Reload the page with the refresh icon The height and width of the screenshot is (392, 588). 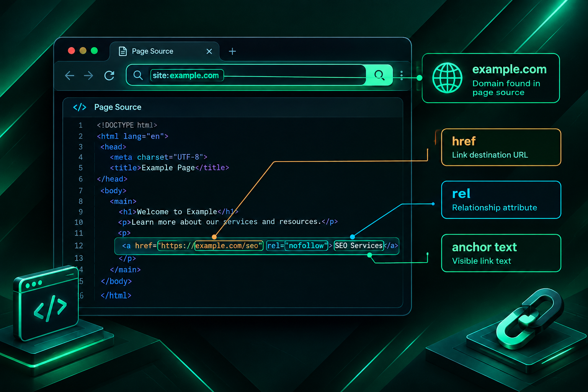pos(109,75)
